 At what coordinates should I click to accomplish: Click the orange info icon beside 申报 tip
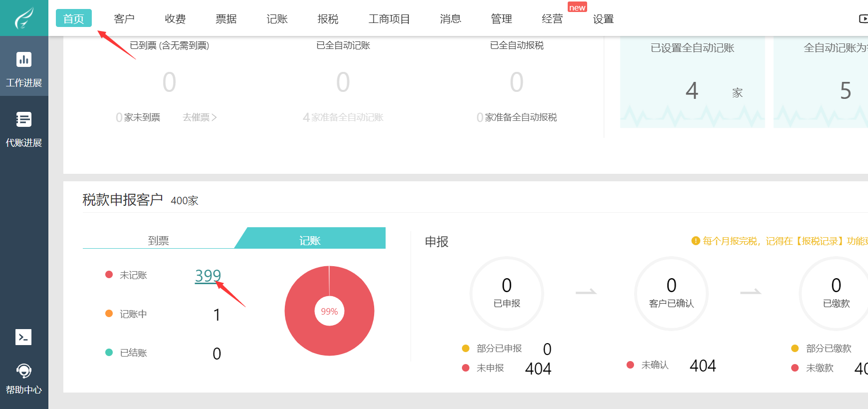695,241
